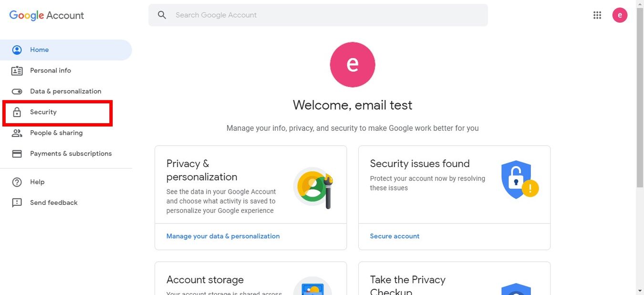Go to Data & personalization section
This screenshot has width=644, height=295.
click(66, 91)
